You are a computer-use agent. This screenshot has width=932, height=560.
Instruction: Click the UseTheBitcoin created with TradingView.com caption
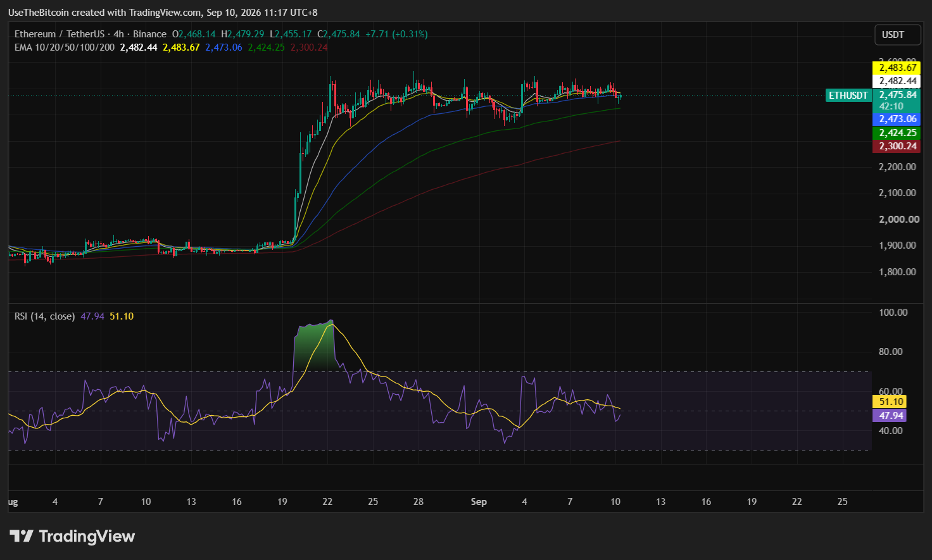click(163, 13)
